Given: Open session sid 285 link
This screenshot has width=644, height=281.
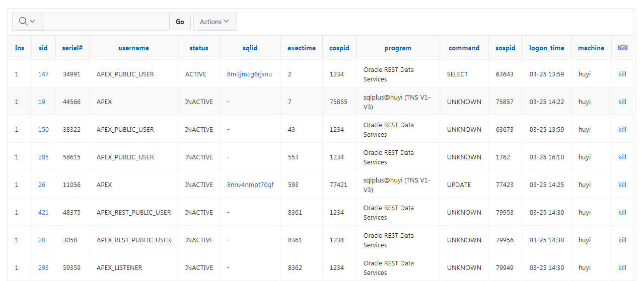Looking at the screenshot, I should point(43,157).
